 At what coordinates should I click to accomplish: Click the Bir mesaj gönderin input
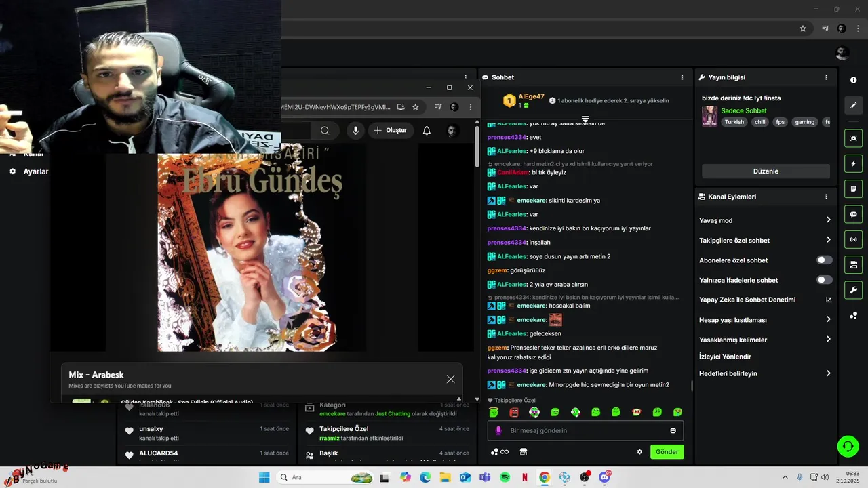585,430
